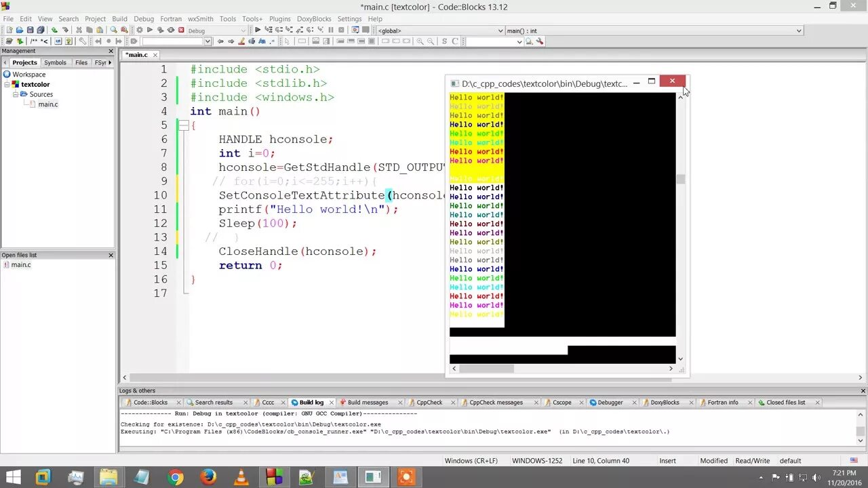Open the <global> scope dropdown
Image resolution: width=868 pixels, height=488 pixels.
[441, 30]
